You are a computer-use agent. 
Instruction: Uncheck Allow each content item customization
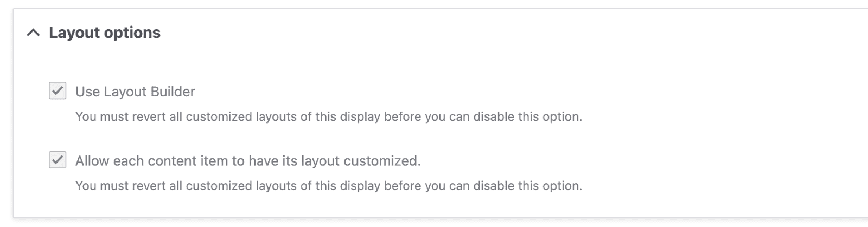58,160
